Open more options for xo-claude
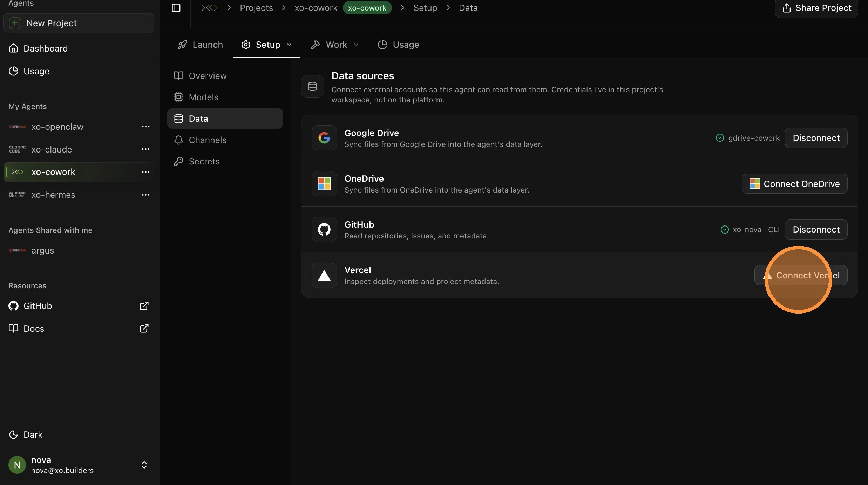Image resolution: width=868 pixels, height=485 pixels. pyautogui.click(x=145, y=149)
